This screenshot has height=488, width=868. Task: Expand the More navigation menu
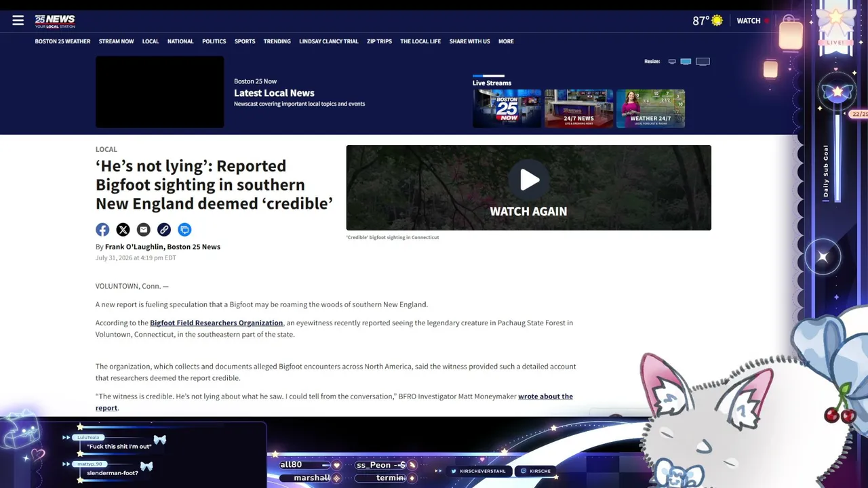(506, 41)
